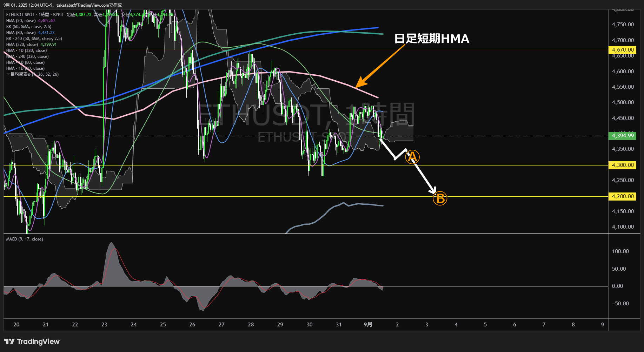This screenshot has height=352, width=644.
Task: Click the yellow 4,670.00 price label
Action: 623,50
